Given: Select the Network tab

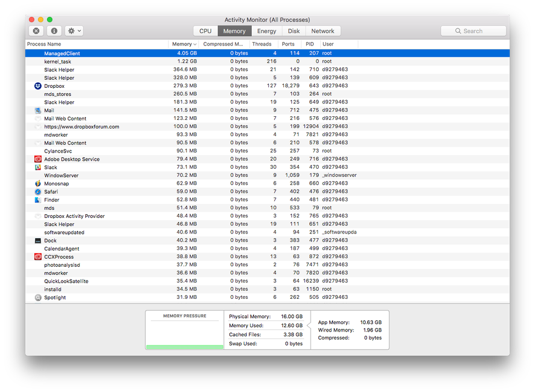Looking at the screenshot, I should tap(322, 31).
